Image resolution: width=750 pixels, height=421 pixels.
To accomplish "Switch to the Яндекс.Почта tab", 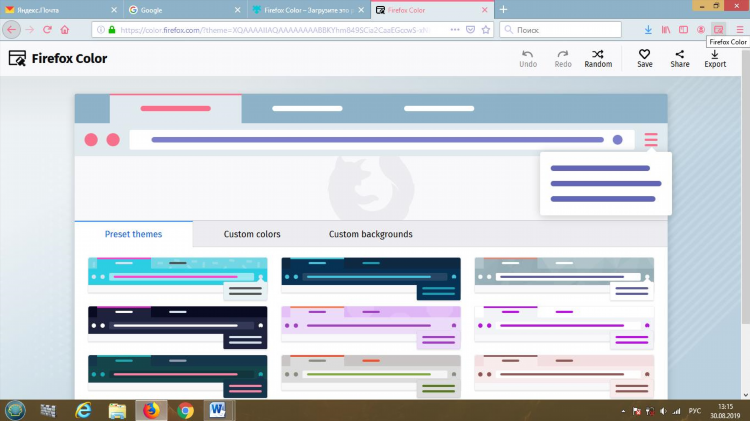I will click(62, 10).
